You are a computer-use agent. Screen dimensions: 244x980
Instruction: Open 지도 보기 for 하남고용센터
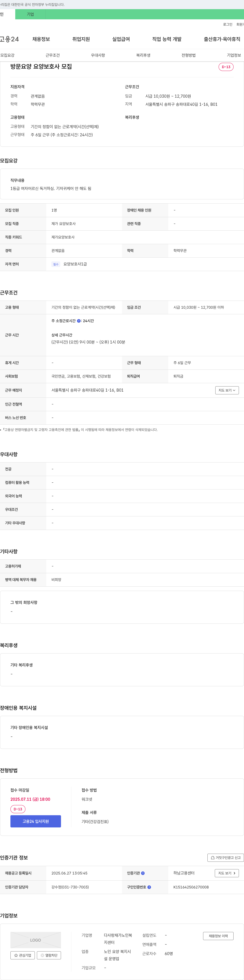click(226, 873)
